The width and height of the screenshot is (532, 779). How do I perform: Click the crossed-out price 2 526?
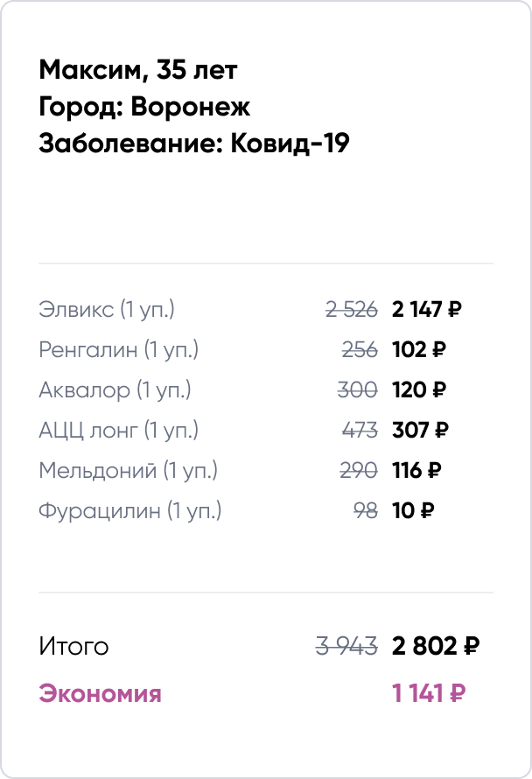(x=351, y=309)
